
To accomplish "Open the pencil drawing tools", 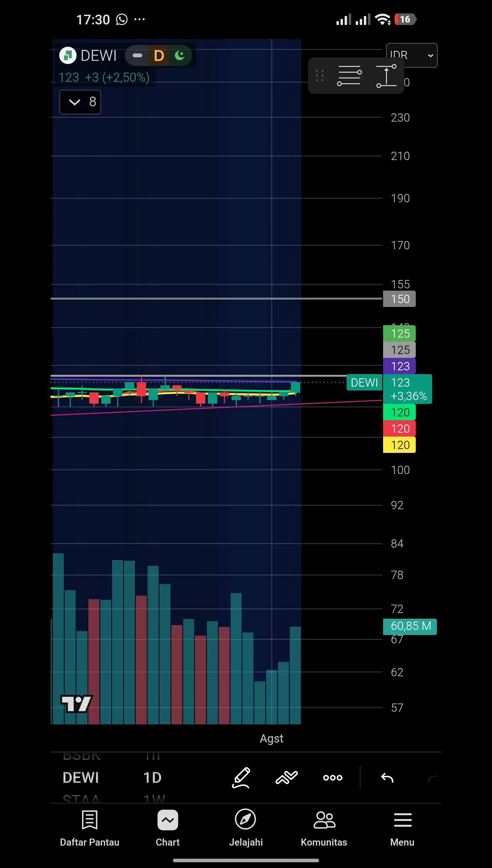I will click(241, 777).
